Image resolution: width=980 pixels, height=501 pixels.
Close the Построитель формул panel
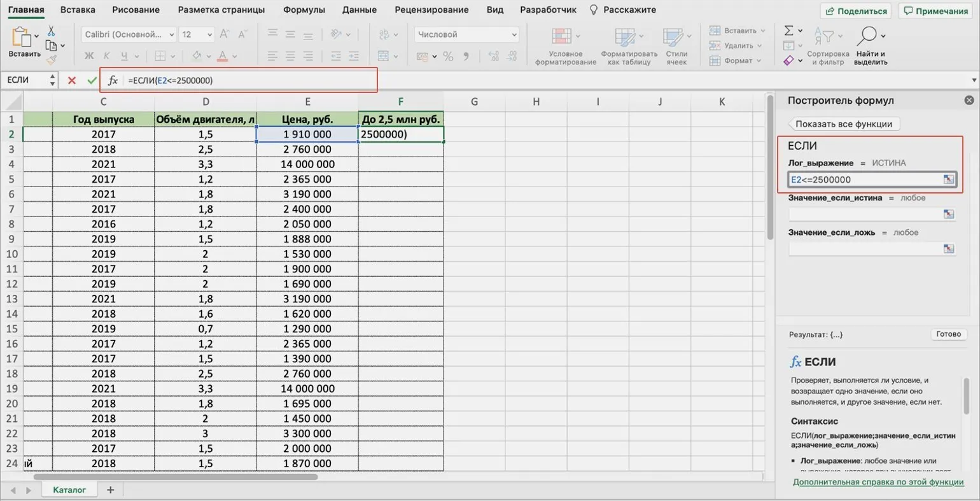[969, 101]
